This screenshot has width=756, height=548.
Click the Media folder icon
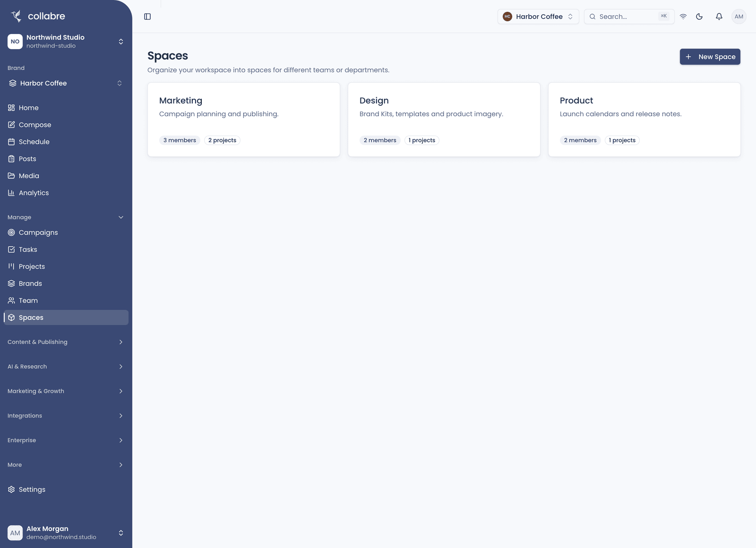point(11,176)
